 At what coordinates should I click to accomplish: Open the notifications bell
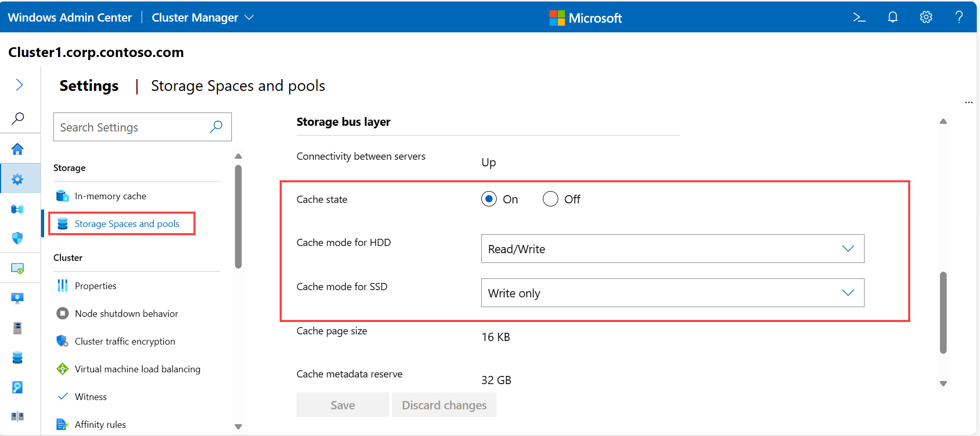coord(893,17)
